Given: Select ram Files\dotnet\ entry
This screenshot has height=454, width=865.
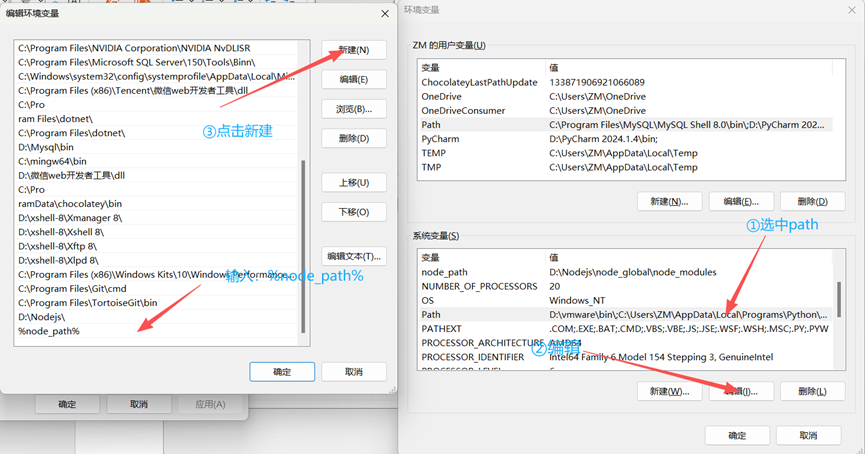Looking at the screenshot, I should (x=157, y=119).
